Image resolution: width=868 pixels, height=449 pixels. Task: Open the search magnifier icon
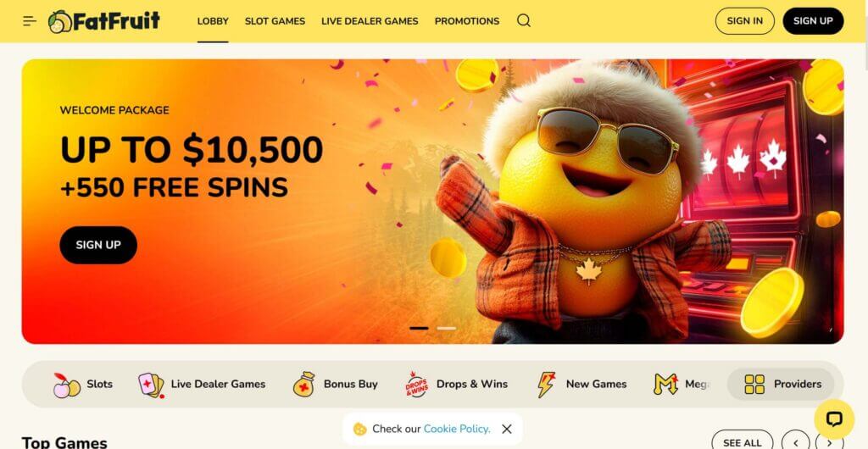(x=524, y=21)
